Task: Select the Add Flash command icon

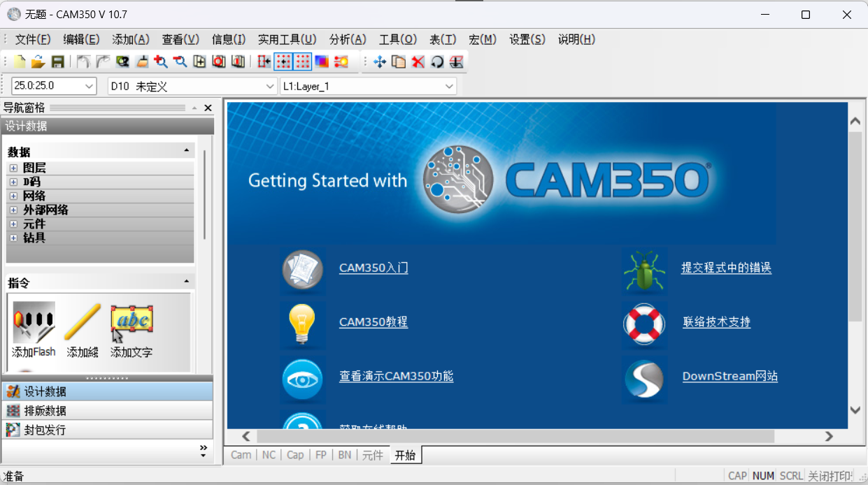Action: pos(34,322)
